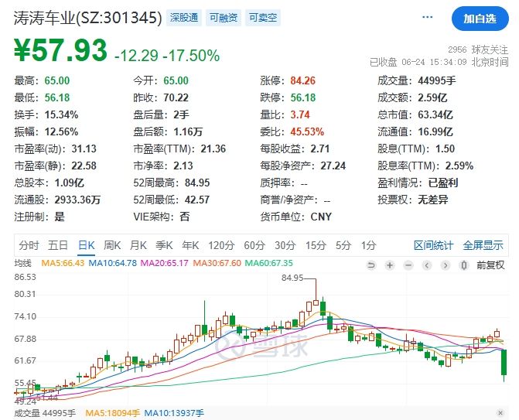Screen dimensions: 519x420
Task: Click the current price ¥57.93
Action: pos(60,50)
